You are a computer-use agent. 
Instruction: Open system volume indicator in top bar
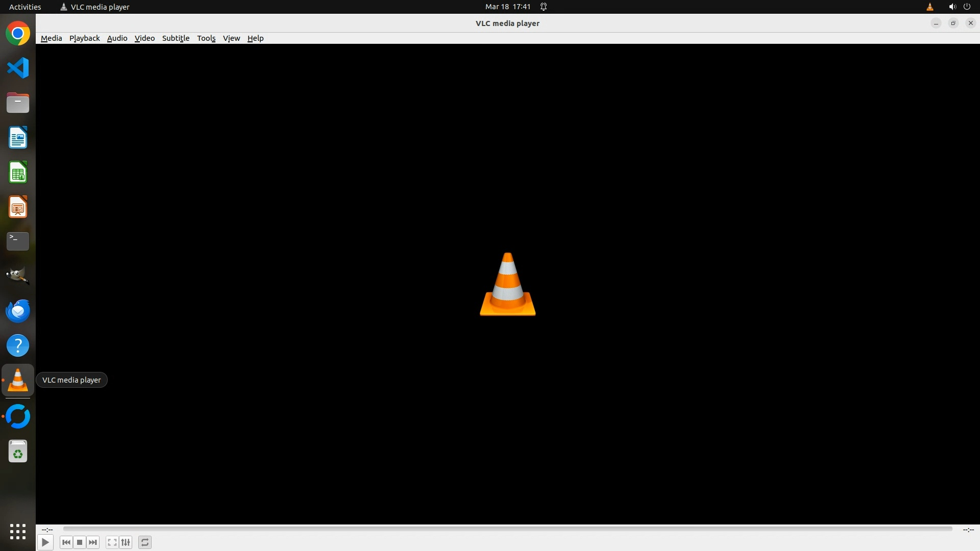tap(952, 7)
